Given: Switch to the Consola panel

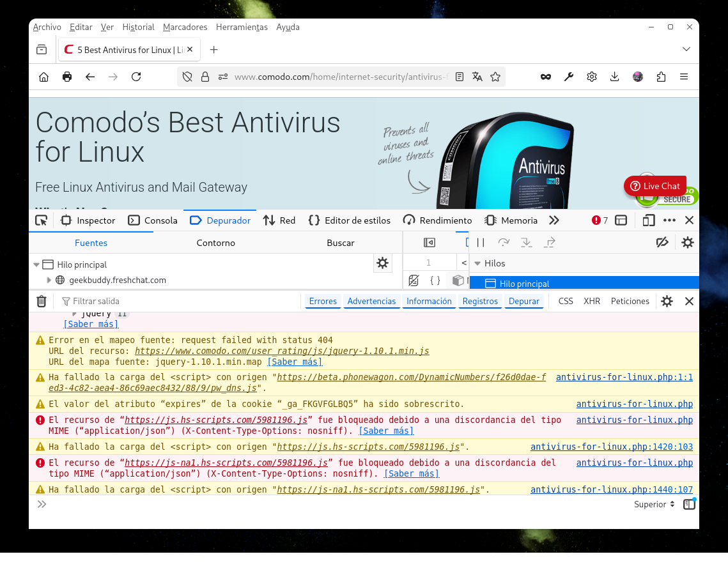Looking at the screenshot, I should [x=153, y=220].
